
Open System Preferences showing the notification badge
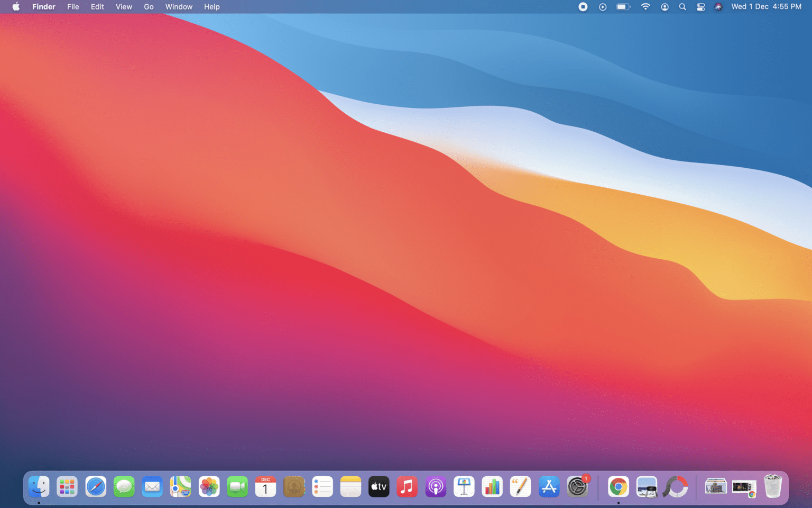(x=577, y=486)
